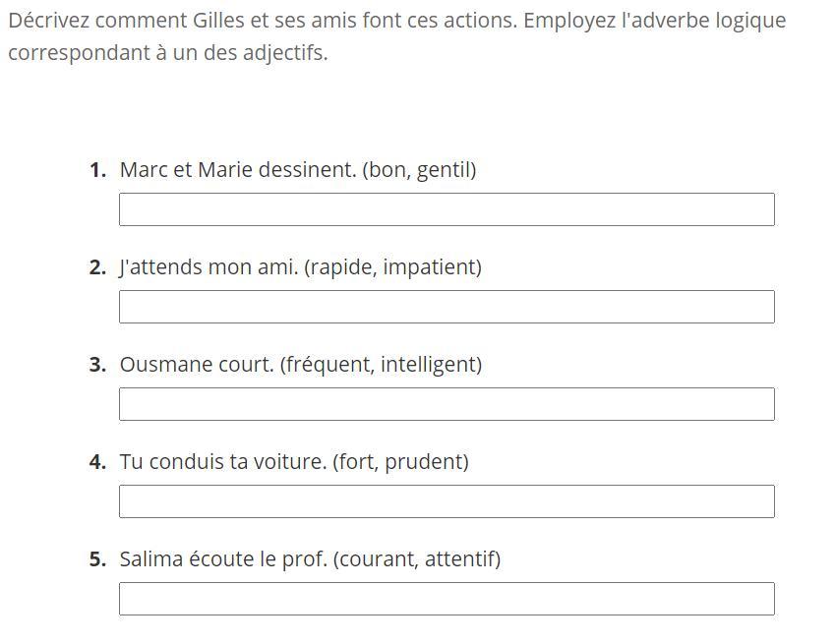
Task: Click the sentence "Marc et Marie dessinent."
Action: pyautogui.click(x=238, y=170)
